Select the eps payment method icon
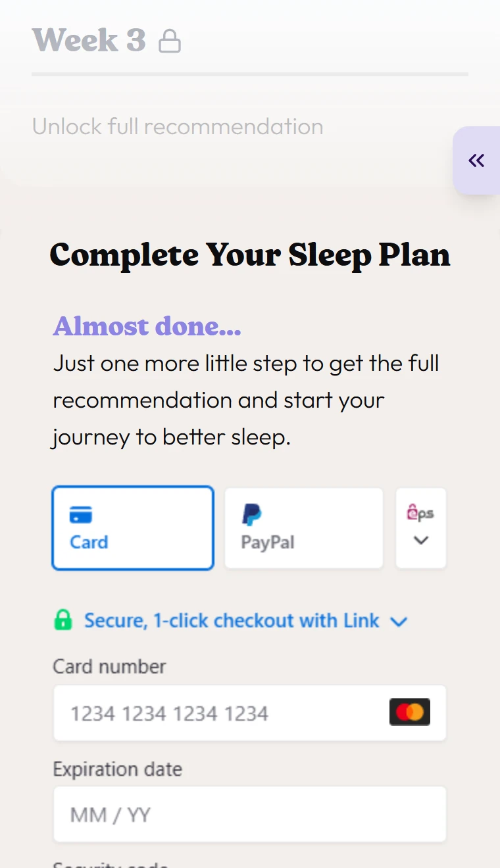Viewport: 500px width, 868px height. click(421, 512)
